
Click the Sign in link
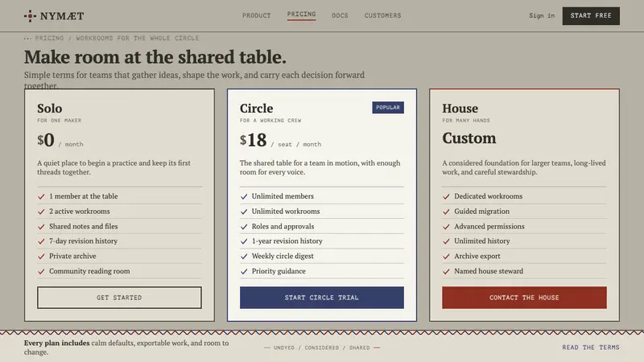[x=541, y=15]
